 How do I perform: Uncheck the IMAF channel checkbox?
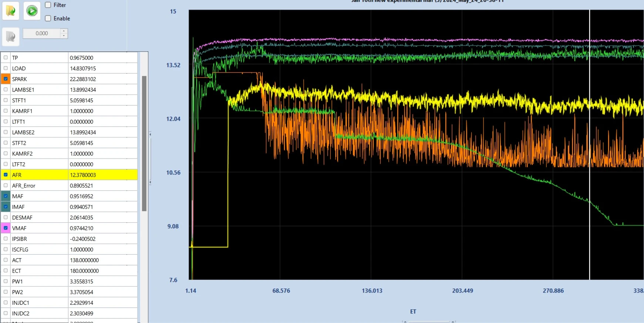pyautogui.click(x=6, y=207)
